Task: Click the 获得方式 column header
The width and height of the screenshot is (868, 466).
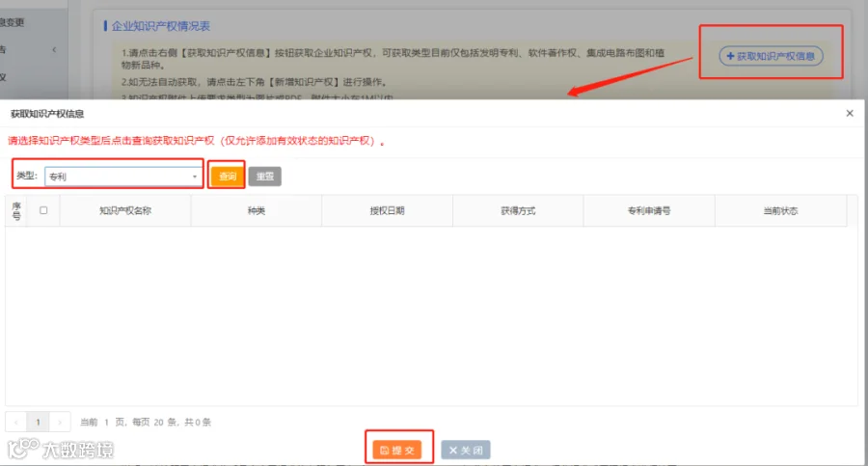Action: coord(518,210)
